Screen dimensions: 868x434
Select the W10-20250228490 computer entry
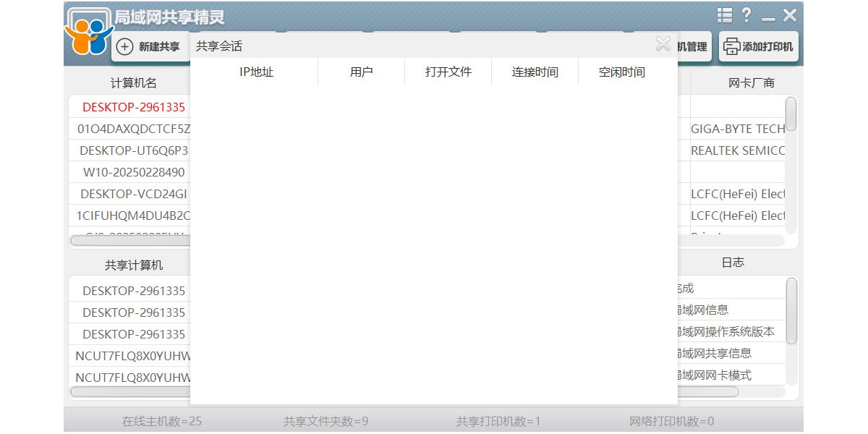point(134,172)
